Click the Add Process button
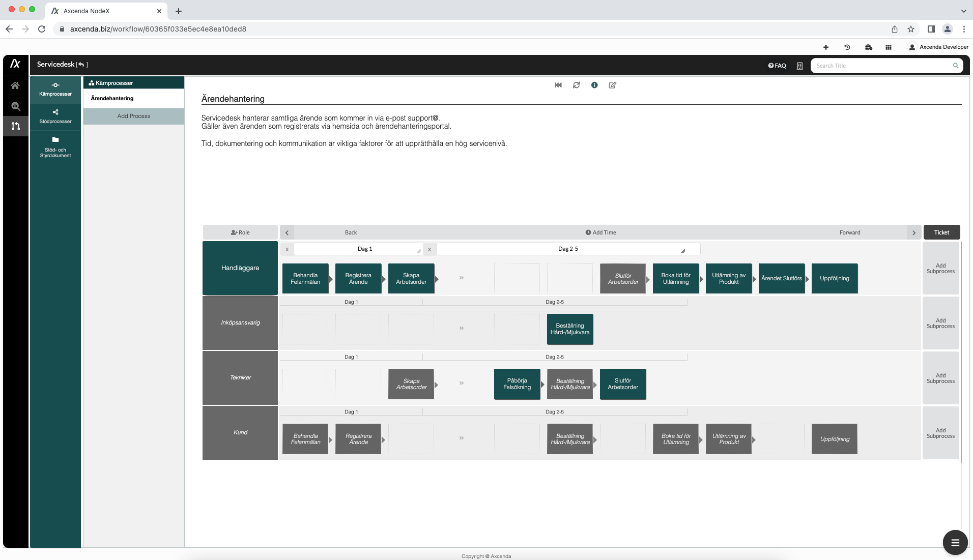 coord(134,116)
